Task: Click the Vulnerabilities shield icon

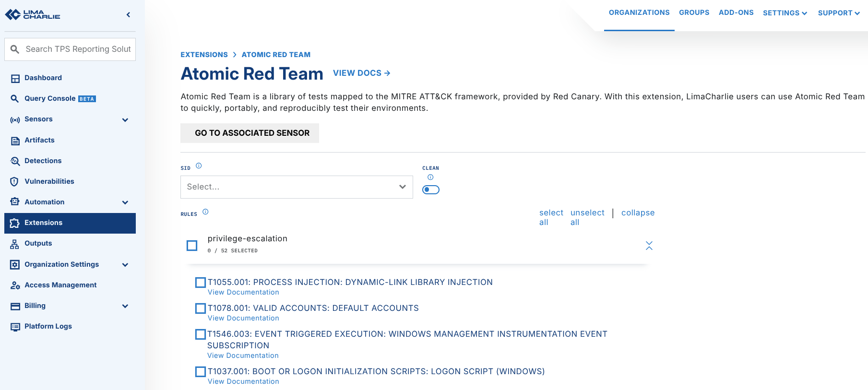Action: pyautogui.click(x=15, y=182)
